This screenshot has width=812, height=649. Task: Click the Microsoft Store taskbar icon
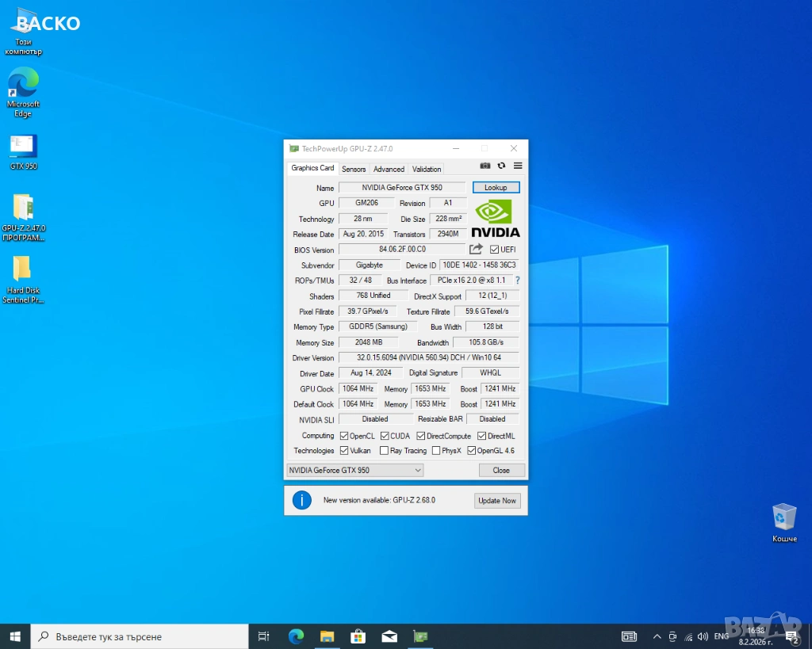pyautogui.click(x=357, y=636)
